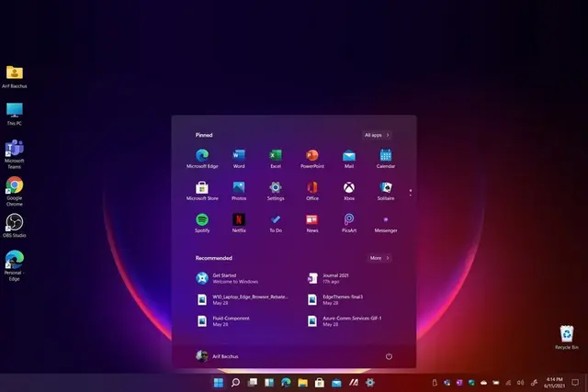Viewport: 588px width, 392px height.
Task: Launch Solitaire from pinned apps
Action: (386, 191)
